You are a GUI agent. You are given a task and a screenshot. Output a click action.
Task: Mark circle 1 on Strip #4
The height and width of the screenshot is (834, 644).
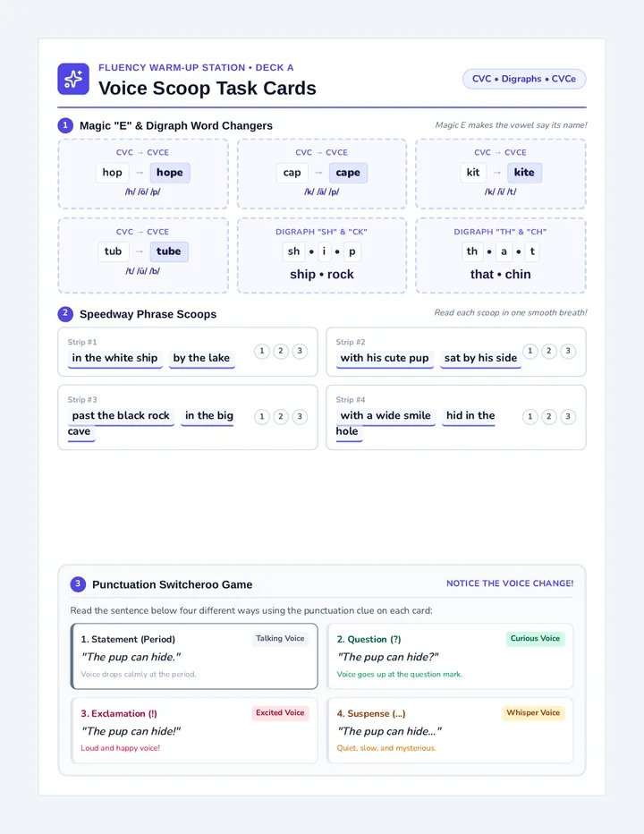tap(530, 416)
